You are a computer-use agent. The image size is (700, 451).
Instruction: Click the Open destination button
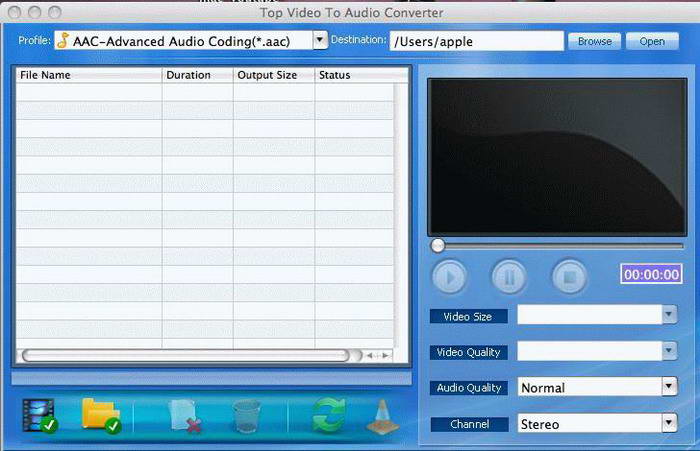[652, 41]
